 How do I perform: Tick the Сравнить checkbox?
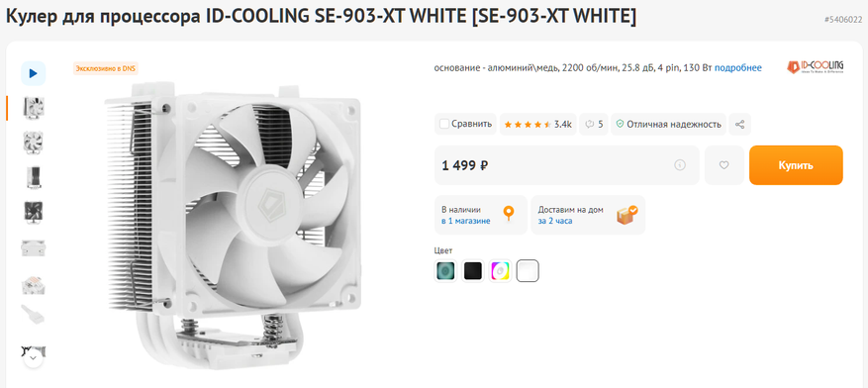pyautogui.click(x=444, y=124)
